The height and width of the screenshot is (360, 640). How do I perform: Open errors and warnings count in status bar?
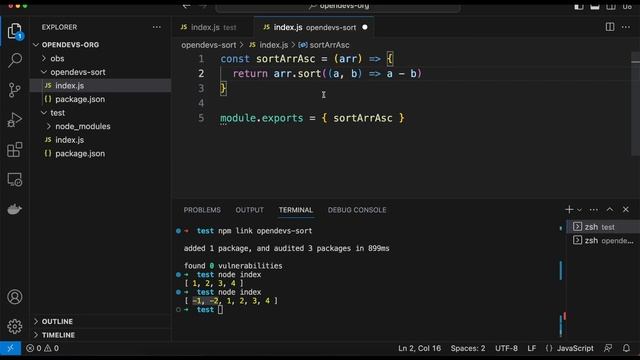(42, 348)
